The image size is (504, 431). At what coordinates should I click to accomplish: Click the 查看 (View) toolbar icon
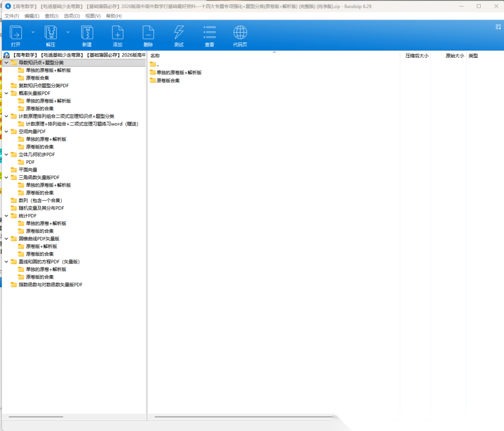(210, 33)
